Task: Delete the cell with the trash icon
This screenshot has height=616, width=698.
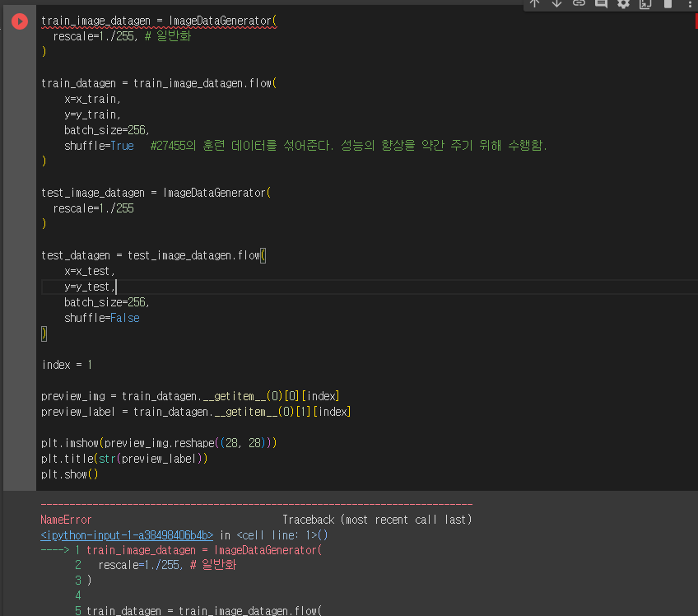Action: (668, 3)
